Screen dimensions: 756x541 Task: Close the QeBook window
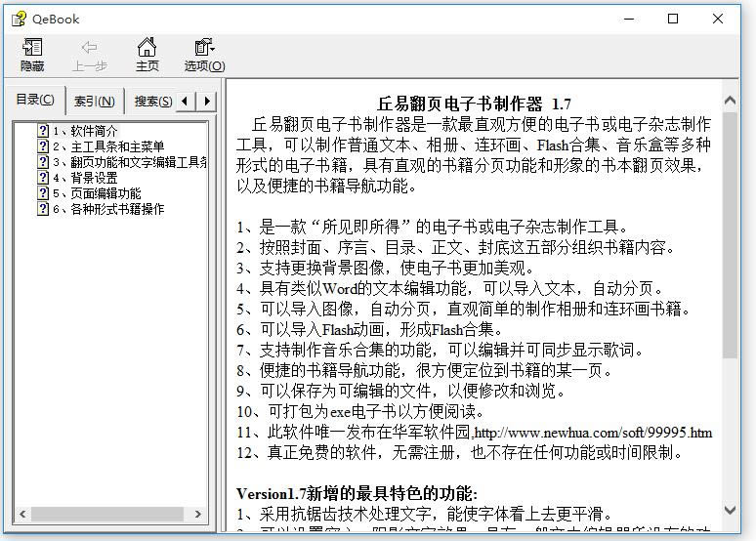click(718, 19)
